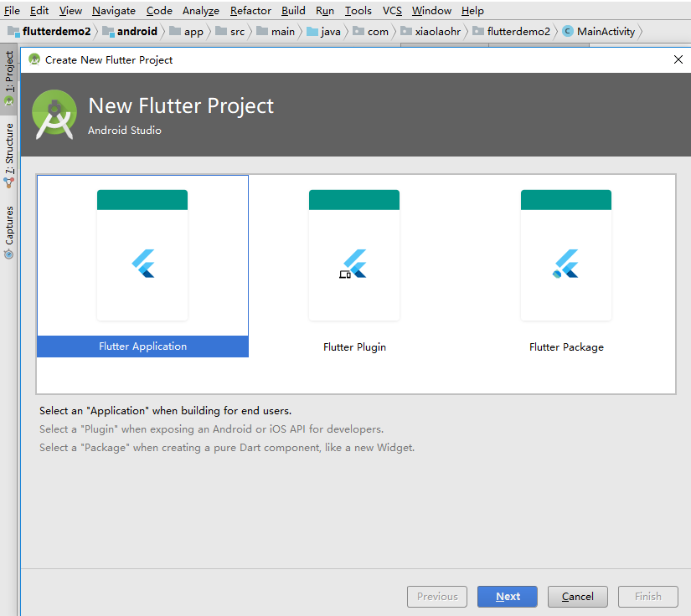Viewport: 691px width, 616px height.
Task: Click the Flutter logo in the Plugin card
Action: click(353, 264)
